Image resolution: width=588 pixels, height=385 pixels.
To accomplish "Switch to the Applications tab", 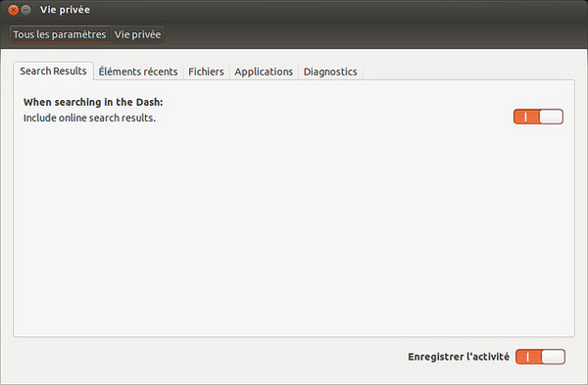I will coord(264,72).
